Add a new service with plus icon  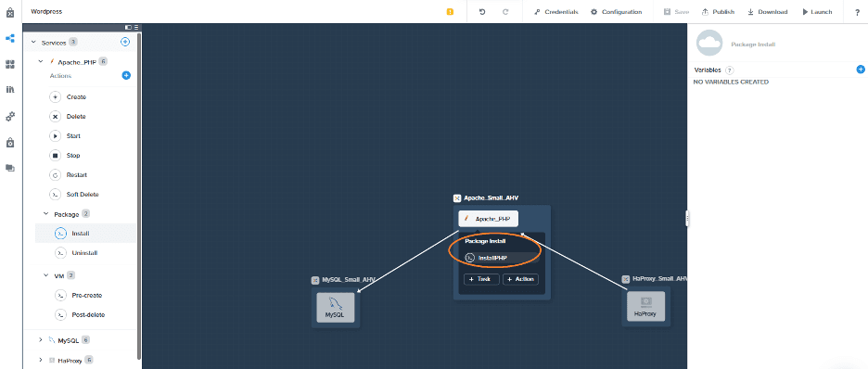[x=125, y=42]
